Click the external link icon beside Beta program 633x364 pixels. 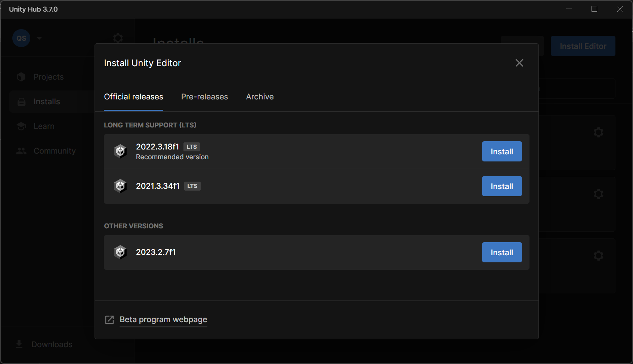pyautogui.click(x=109, y=320)
